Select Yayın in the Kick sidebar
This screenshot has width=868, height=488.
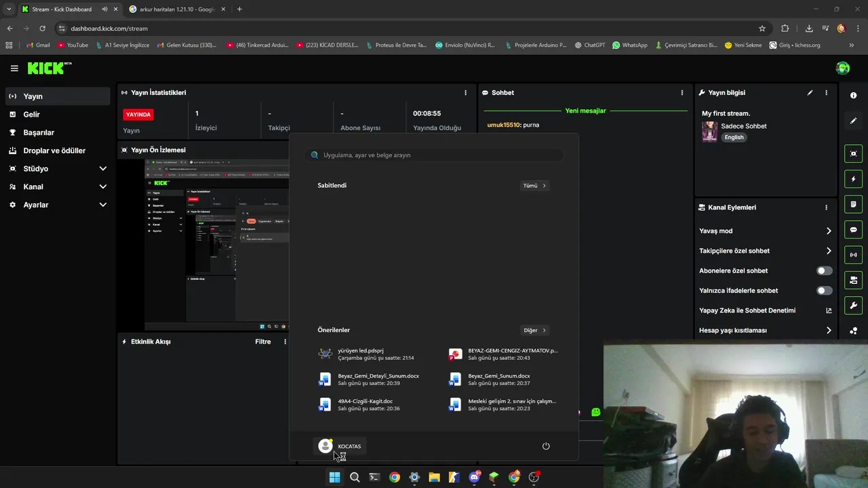tap(58, 96)
